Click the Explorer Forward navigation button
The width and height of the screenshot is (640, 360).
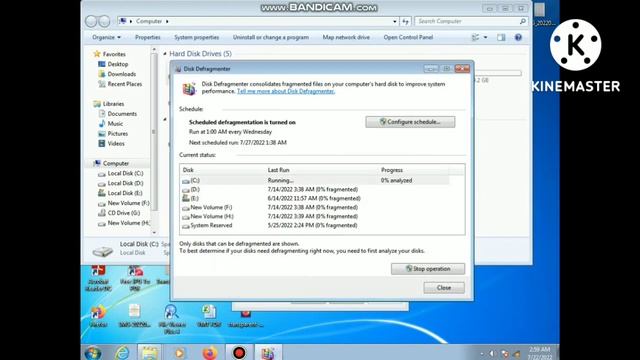coord(104,21)
